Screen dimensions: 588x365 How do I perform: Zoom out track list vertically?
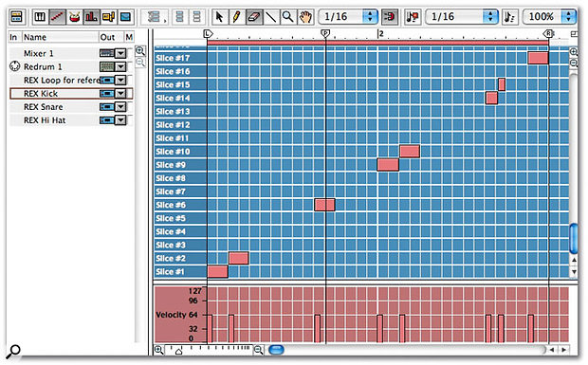coord(140,63)
